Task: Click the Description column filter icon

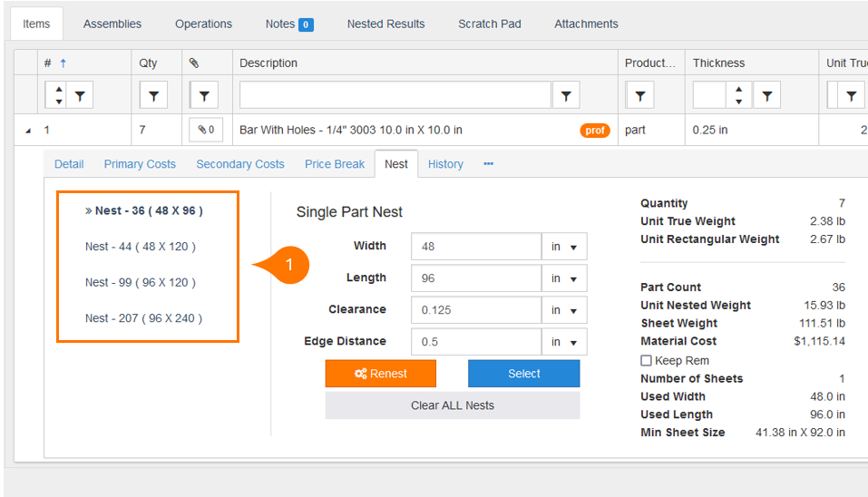Action: (x=566, y=95)
